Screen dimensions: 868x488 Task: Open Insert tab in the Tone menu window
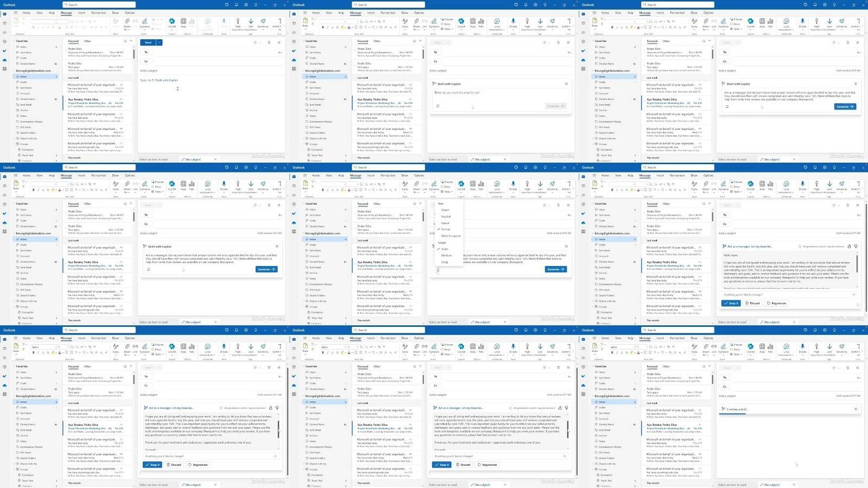point(371,175)
